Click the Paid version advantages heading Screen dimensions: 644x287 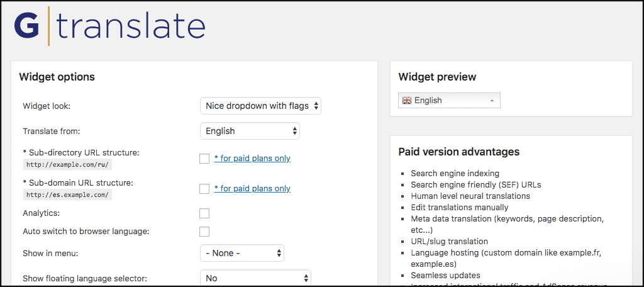point(458,152)
